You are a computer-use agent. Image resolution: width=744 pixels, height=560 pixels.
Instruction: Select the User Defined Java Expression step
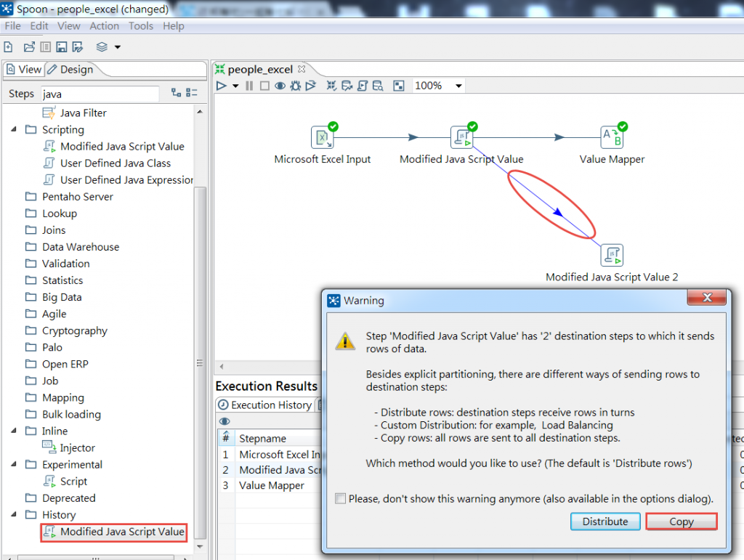[x=118, y=180]
